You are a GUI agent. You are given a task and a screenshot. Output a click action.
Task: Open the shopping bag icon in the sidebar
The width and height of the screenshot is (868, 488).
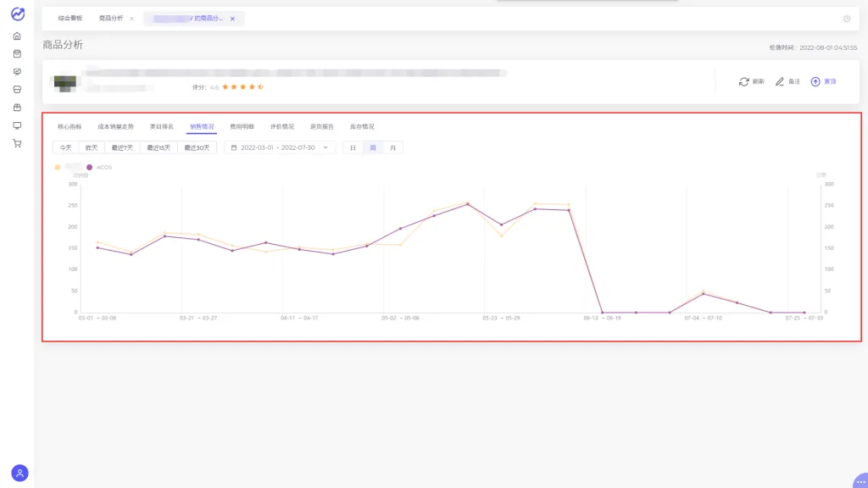click(17, 53)
